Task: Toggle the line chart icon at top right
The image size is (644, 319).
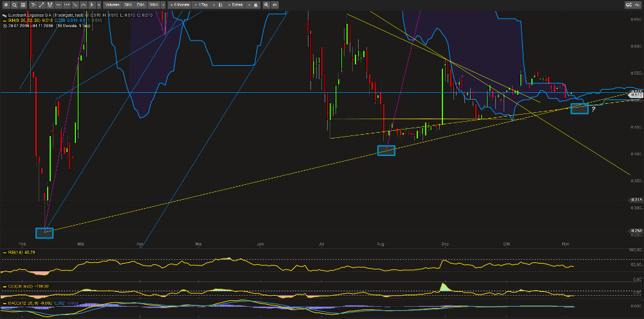Action: 638,5
